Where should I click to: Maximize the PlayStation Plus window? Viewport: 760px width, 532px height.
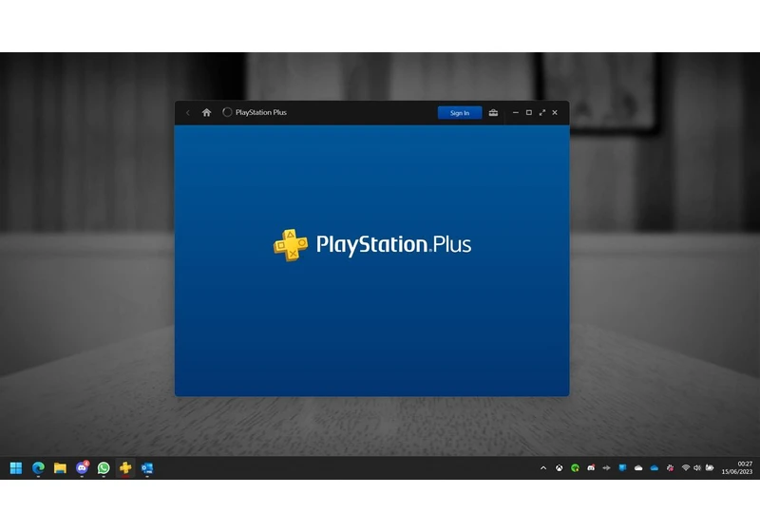click(x=529, y=112)
